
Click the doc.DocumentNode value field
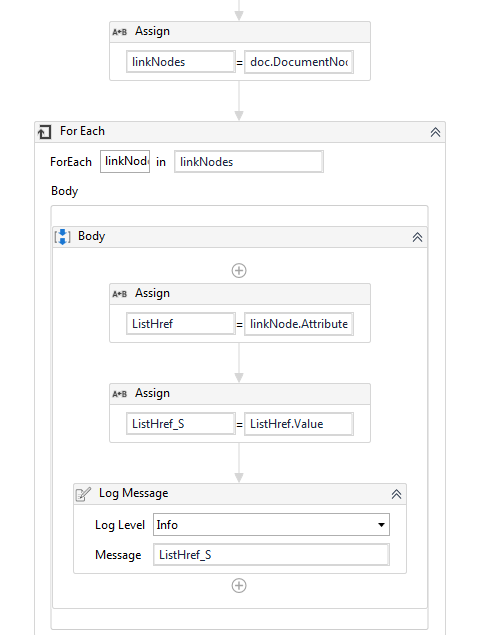tap(299, 62)
